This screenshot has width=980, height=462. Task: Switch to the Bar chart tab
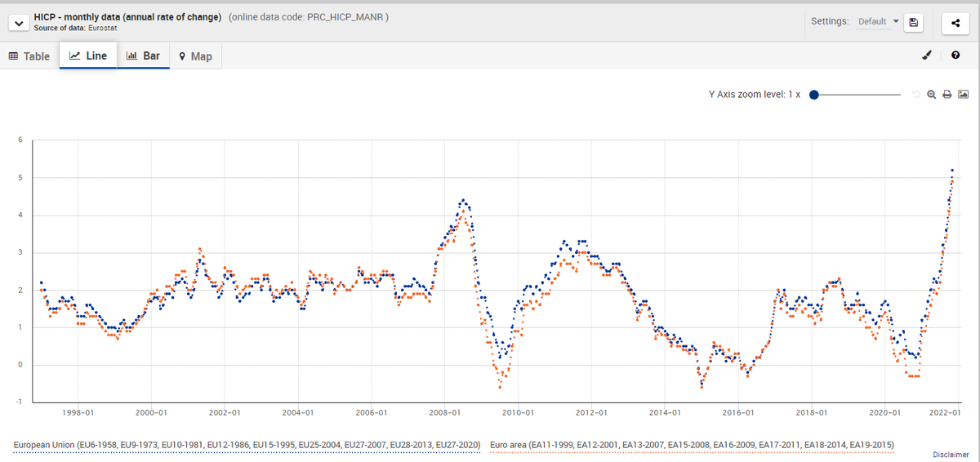point(143,56)
